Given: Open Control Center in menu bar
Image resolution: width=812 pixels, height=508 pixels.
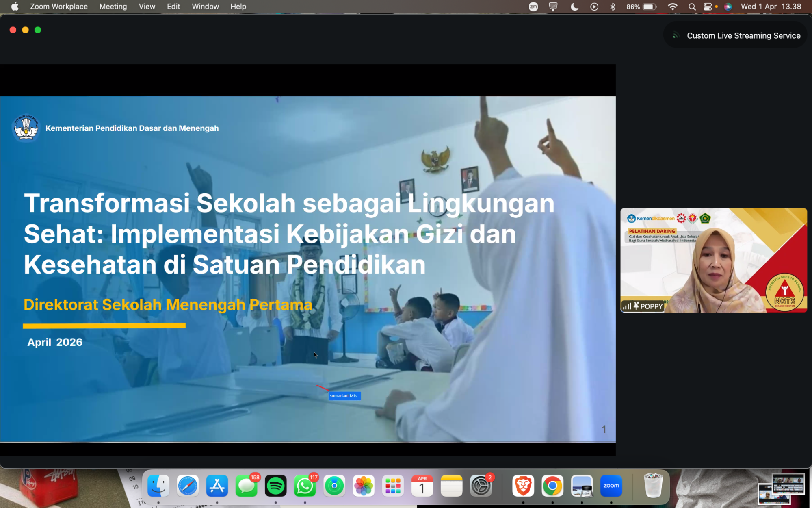Looking at the screenshot, I should coord(708,7).
